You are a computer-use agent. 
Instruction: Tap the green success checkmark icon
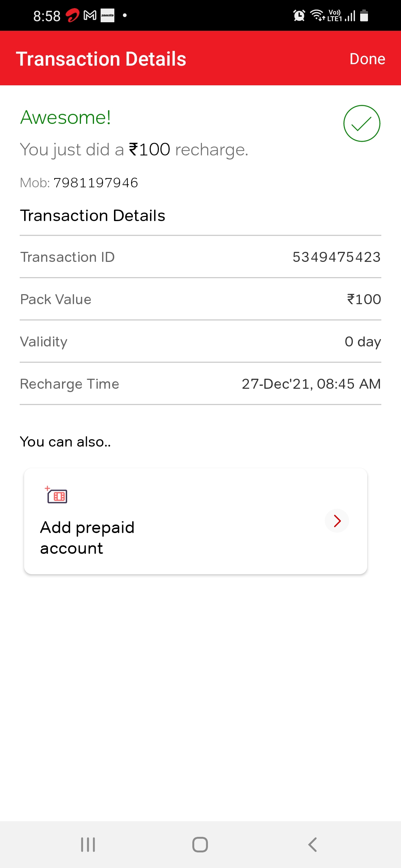pos(362,124)
